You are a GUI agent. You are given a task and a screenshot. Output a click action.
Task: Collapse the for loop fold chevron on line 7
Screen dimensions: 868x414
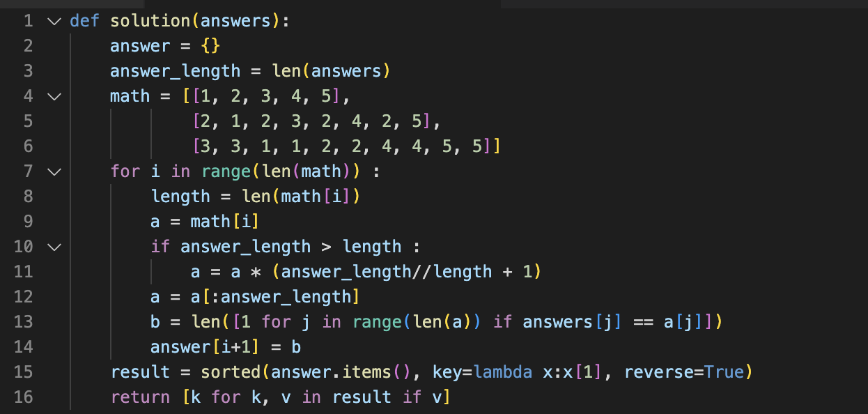click(x=54, y=171)
